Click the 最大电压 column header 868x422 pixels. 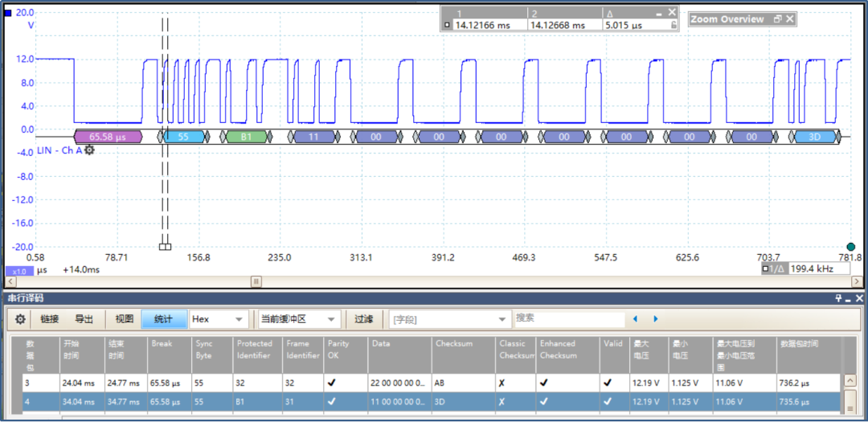(x=649, y=355)
